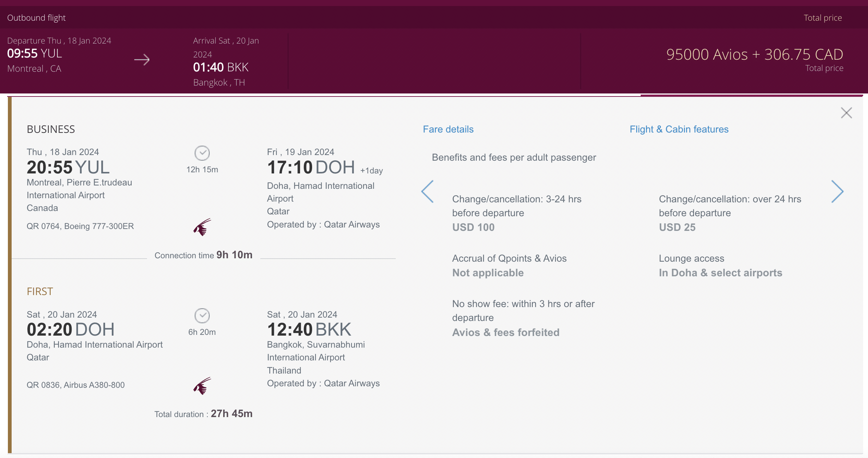This screenshot has width=868, height=458.
Task: Click Qatar Airways logo beside QR 0764
Action: (202, 227)
